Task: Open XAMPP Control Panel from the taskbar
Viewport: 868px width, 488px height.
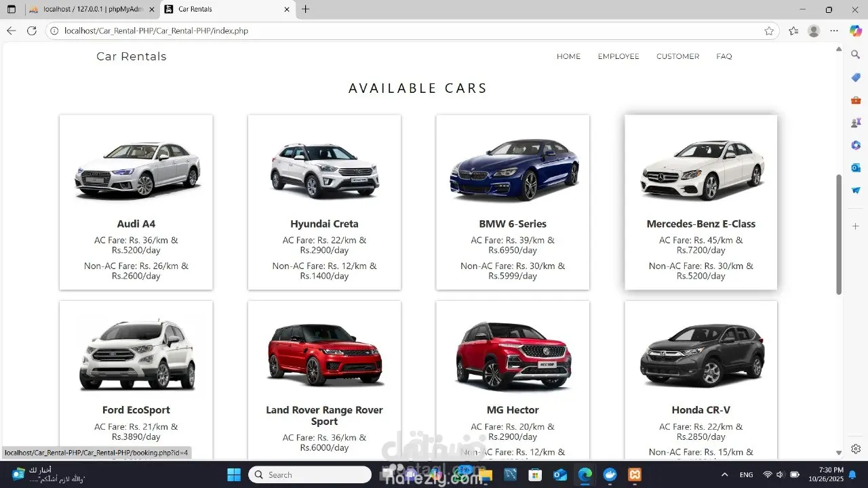Action: (x=635, y=474)
